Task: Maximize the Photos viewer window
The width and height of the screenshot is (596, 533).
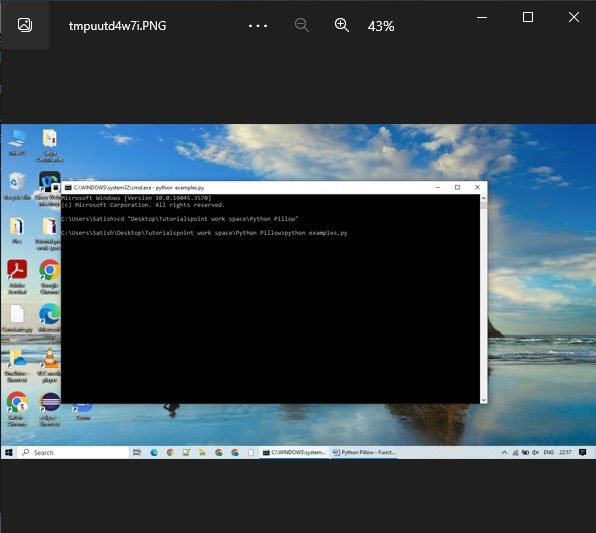Action: [x=528, y=17]
